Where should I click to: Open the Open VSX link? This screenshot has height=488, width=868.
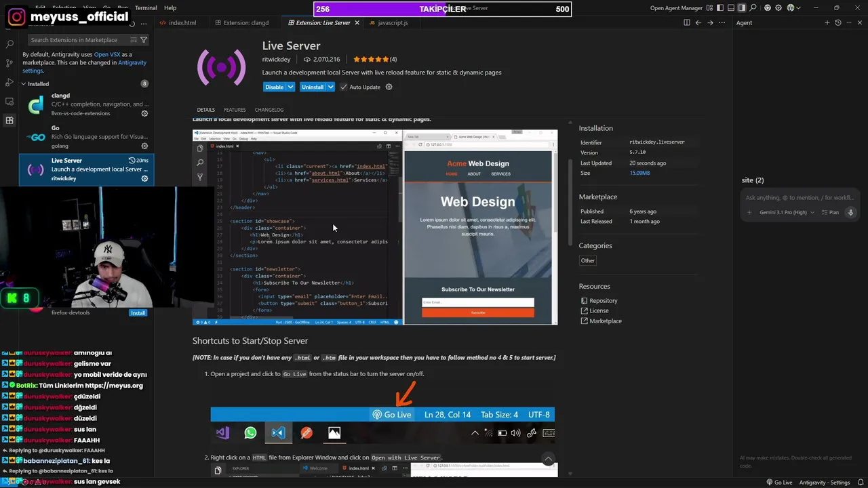pyautogui.click(x=107, y=54)
